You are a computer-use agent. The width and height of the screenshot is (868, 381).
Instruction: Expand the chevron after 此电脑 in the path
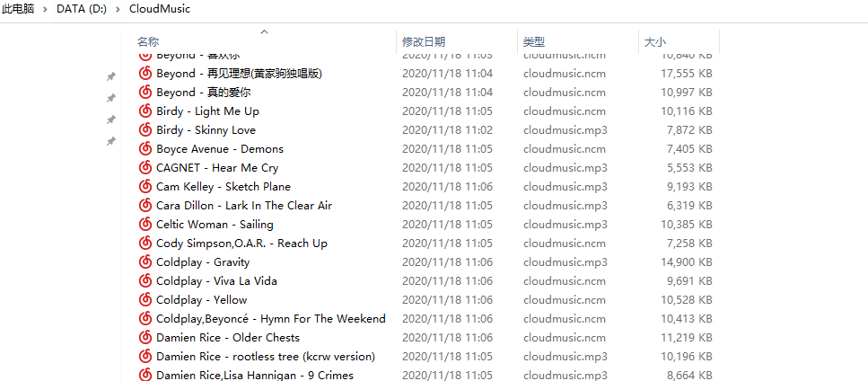pyautogui.click(x=45, y=9)
